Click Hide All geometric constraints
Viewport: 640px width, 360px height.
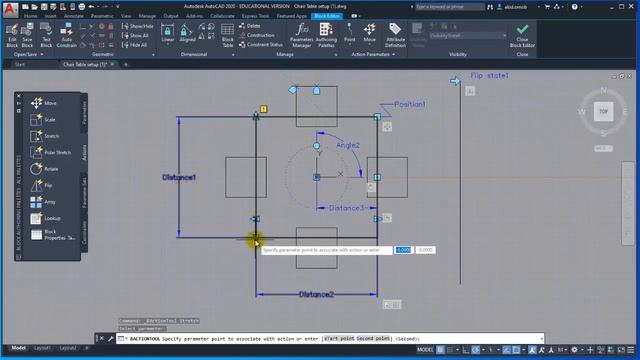click(x=134, y=45)
